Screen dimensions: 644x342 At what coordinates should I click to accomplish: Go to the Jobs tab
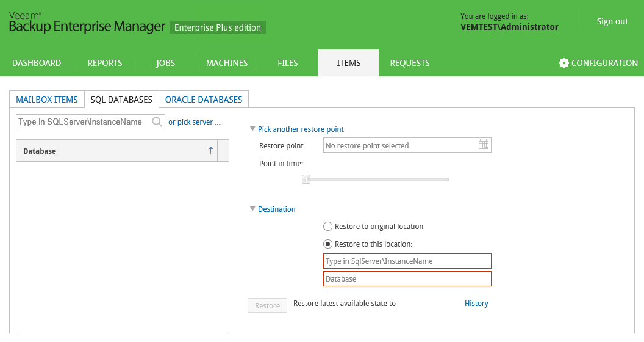coord(165,63)
